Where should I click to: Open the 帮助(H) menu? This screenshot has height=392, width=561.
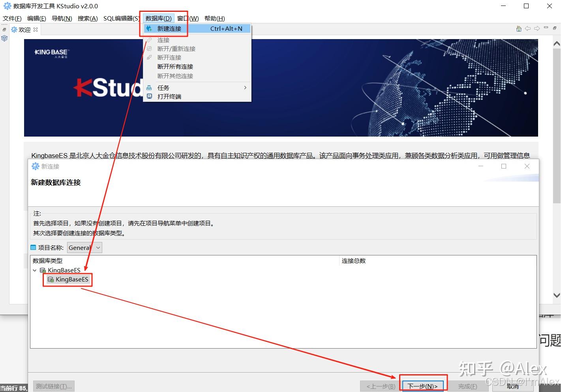pyautogui.click(x=214, y=18)
